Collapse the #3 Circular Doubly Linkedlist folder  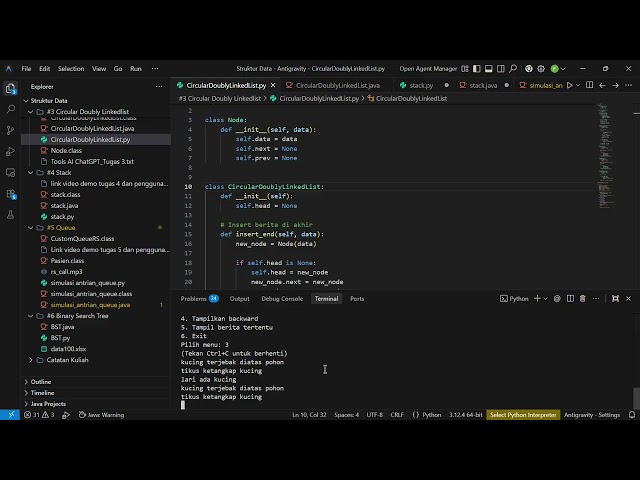[x=31, y=111]
